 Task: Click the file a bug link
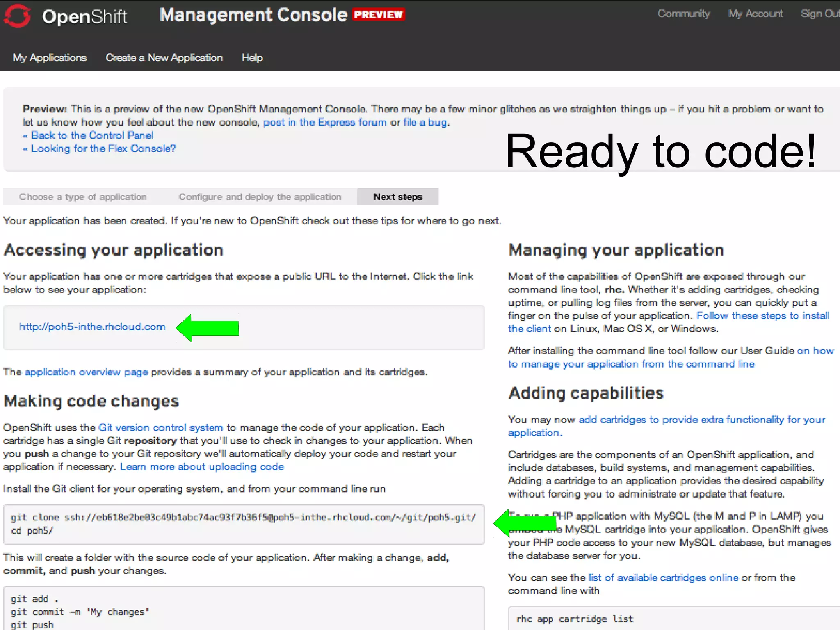[425, 122]
